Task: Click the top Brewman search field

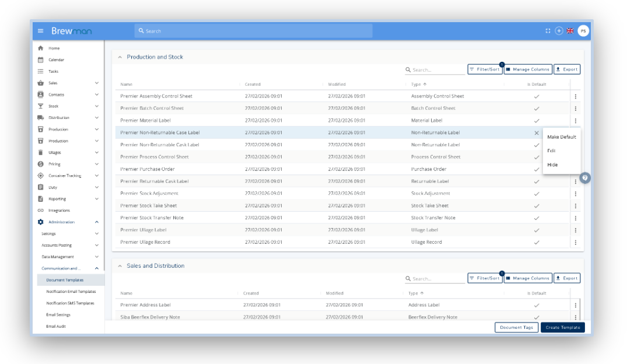Action: pos(253,31)
